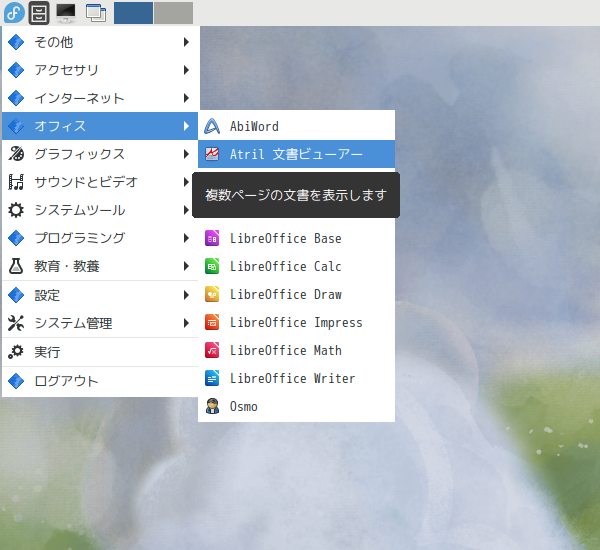The width and height of the screenshot is (600, 550).
Task: Click the 教育・教養 flask icon
Action: 16,266
